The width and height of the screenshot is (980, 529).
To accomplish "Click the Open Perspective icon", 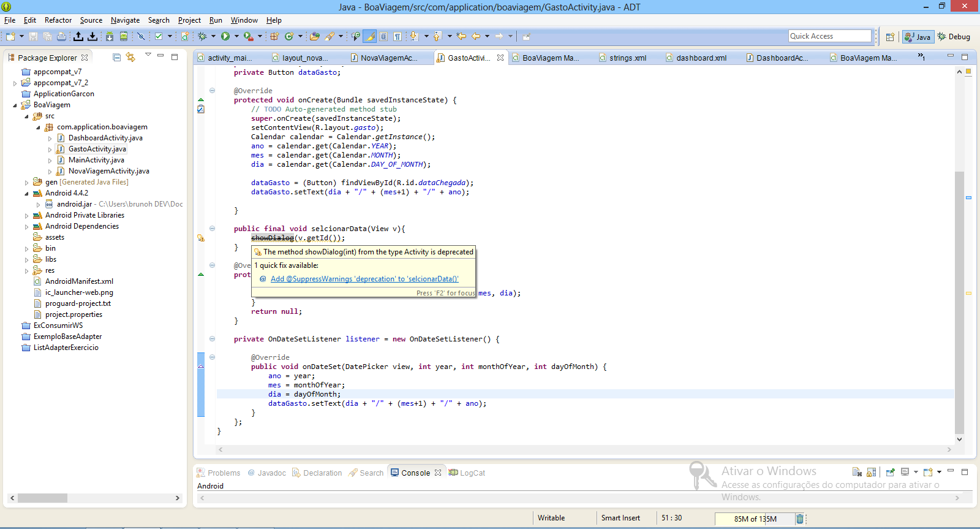I will (x=890, y=37).
